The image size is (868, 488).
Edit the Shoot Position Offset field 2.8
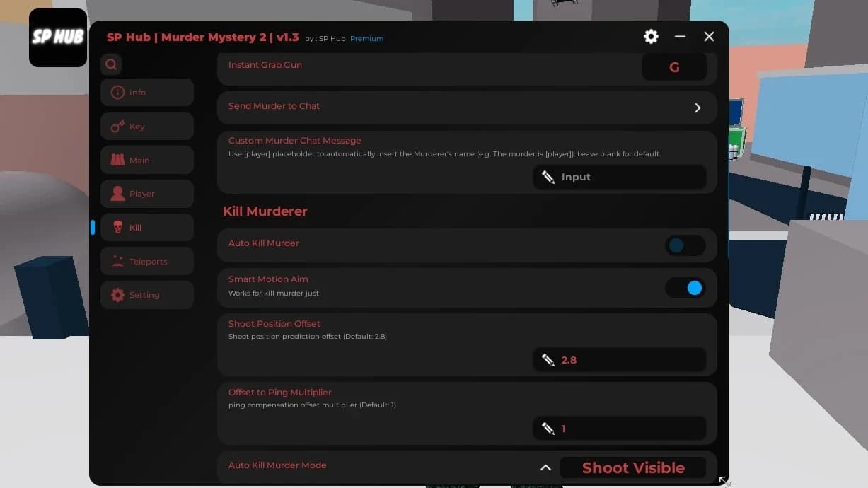[x=620, y=360]
